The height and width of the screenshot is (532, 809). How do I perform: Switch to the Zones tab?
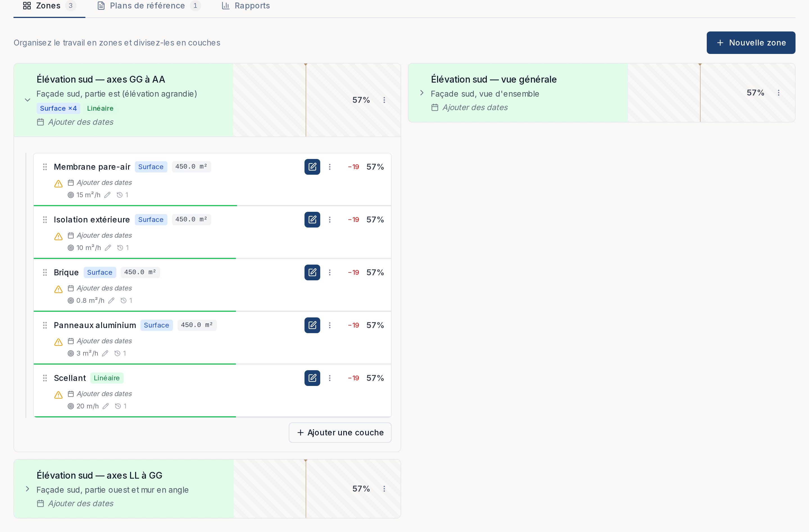coord(49,6)
